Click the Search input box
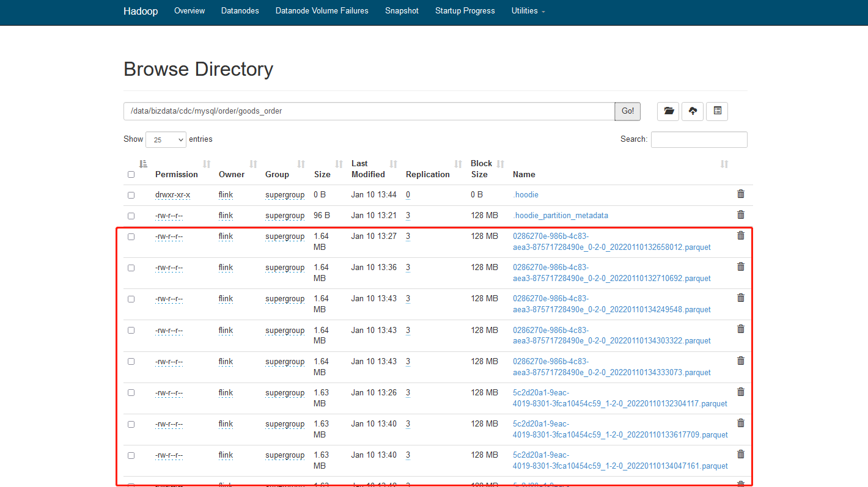This screenshot has width=868, height=487. point(699,139)
